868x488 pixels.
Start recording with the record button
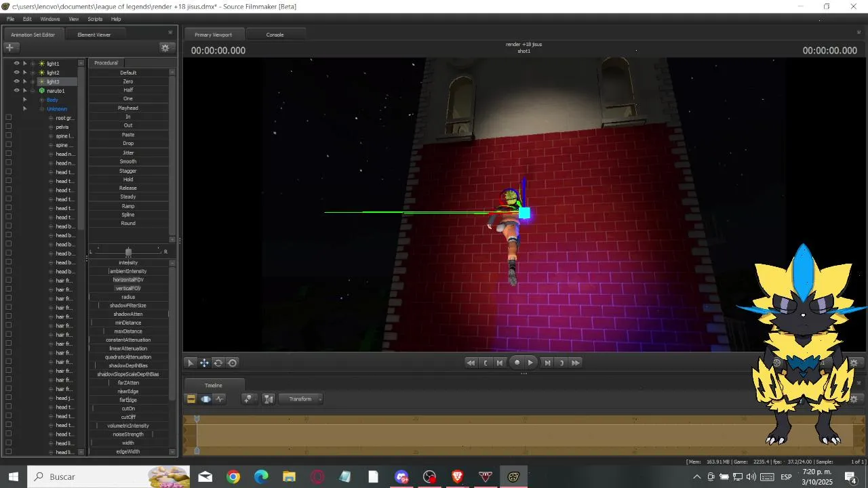(517, 363)
